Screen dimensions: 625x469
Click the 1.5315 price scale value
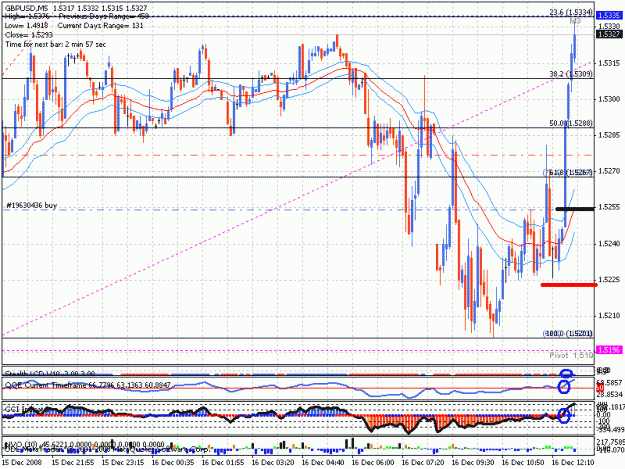tap(609, 63)
